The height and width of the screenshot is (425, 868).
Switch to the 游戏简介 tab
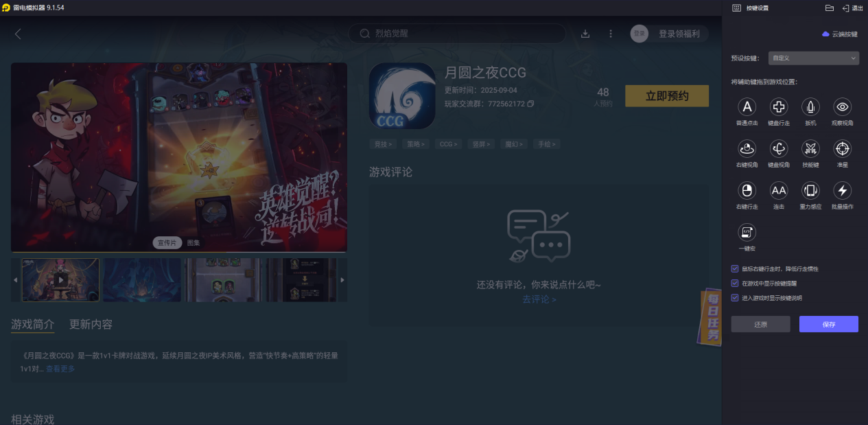coord(32,324)
